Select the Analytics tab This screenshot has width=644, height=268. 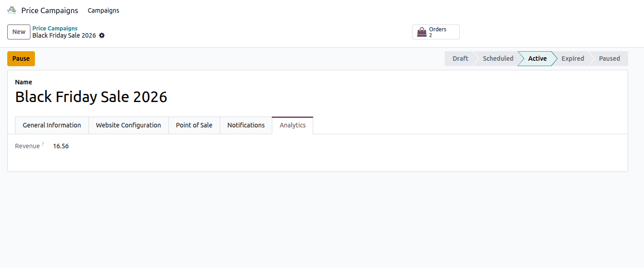click(293, 125)
